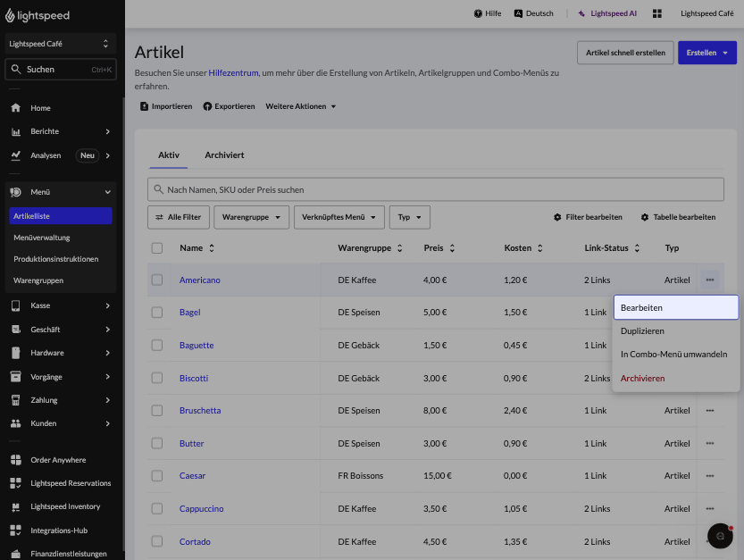
Task: Open Integrations-Hub icon
Action: pyautogui.click(x=16, y=531)
